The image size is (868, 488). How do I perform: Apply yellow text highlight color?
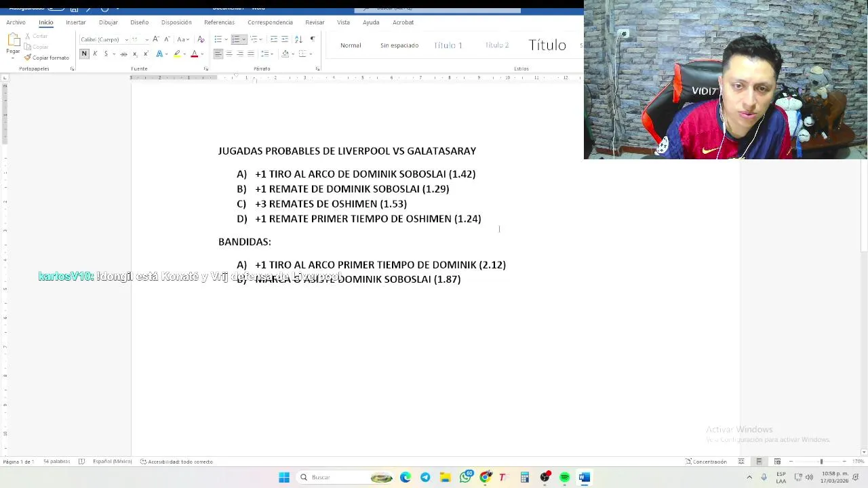[177, 54]
